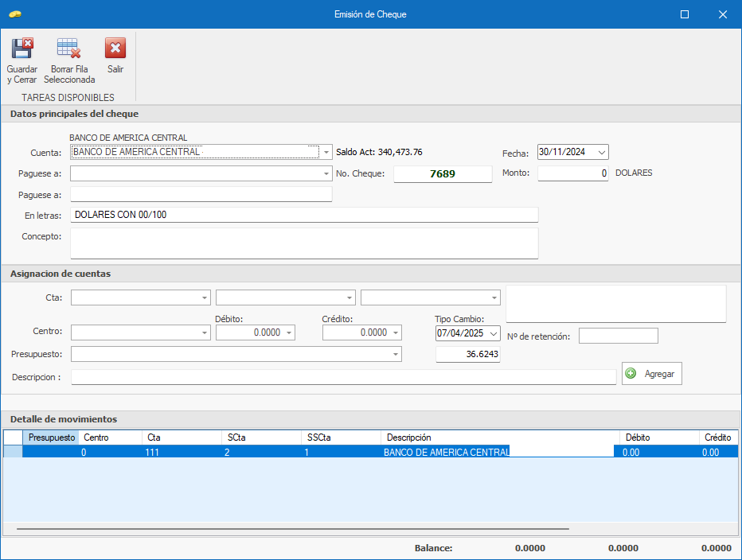Image resolution: width=742 pixels, height=560 pixels.
Task: Open the second Cta sub-account dropdown
Action: (x=350, y=298)
